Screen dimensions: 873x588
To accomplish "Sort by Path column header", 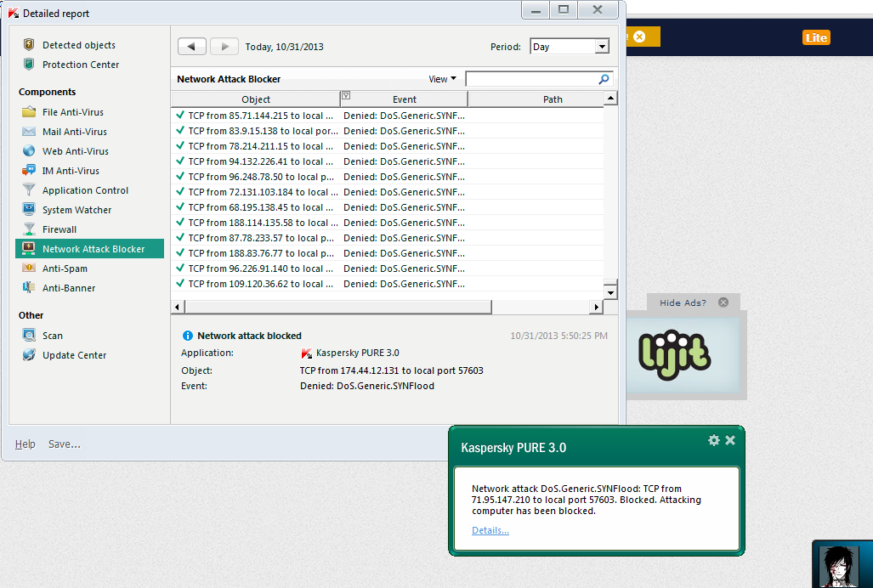I will (536, 99).
